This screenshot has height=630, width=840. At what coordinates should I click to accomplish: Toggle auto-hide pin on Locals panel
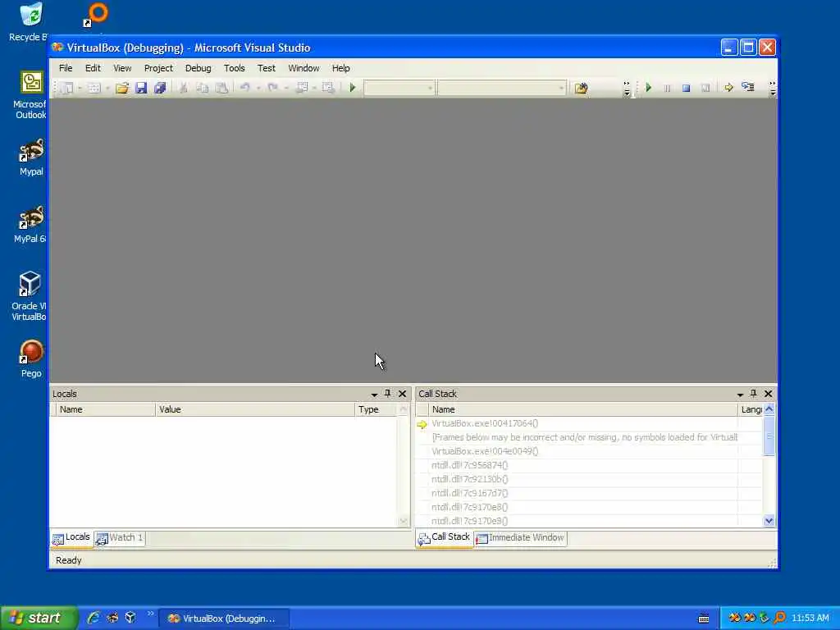pyautogui.click(x=388, y=394)
